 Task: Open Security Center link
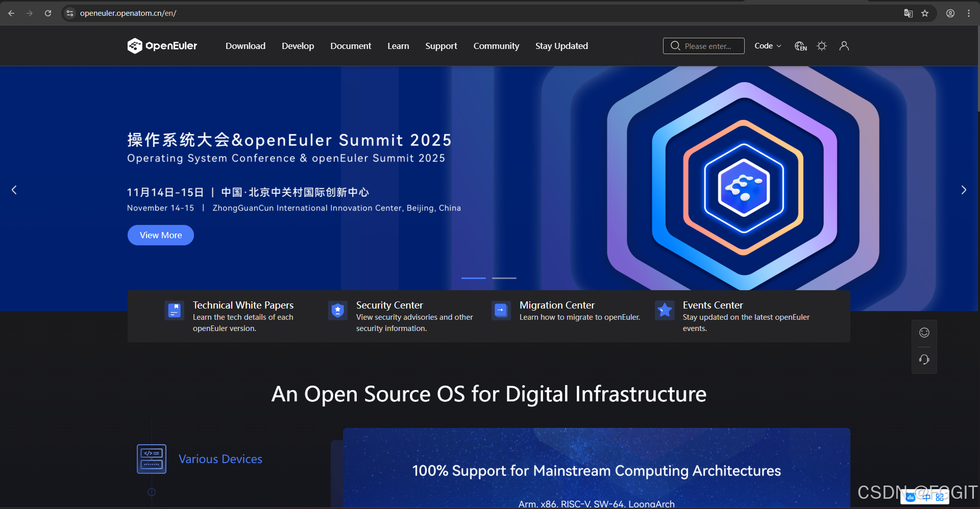[x=389, y=305]
